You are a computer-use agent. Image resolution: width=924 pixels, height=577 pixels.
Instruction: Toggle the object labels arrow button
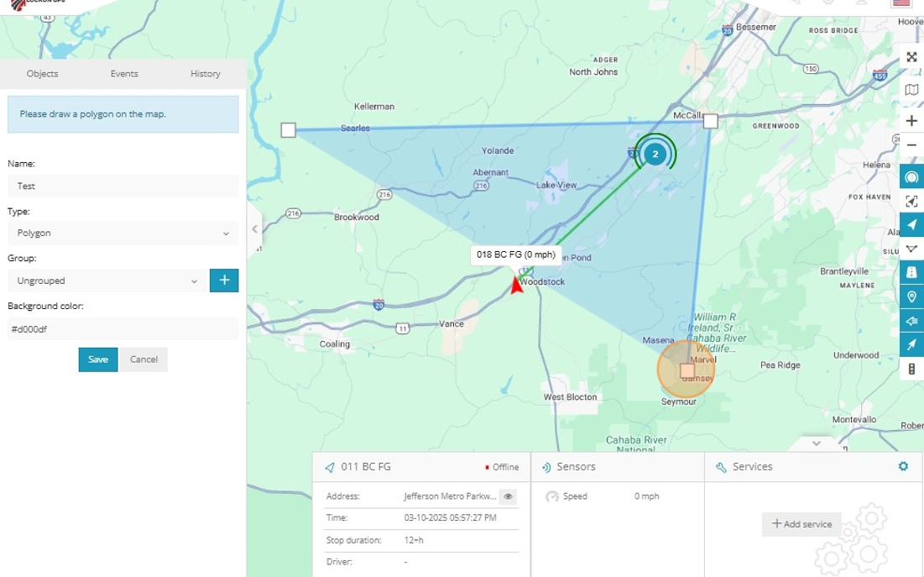pyautogui.click(x=911, y=320)
